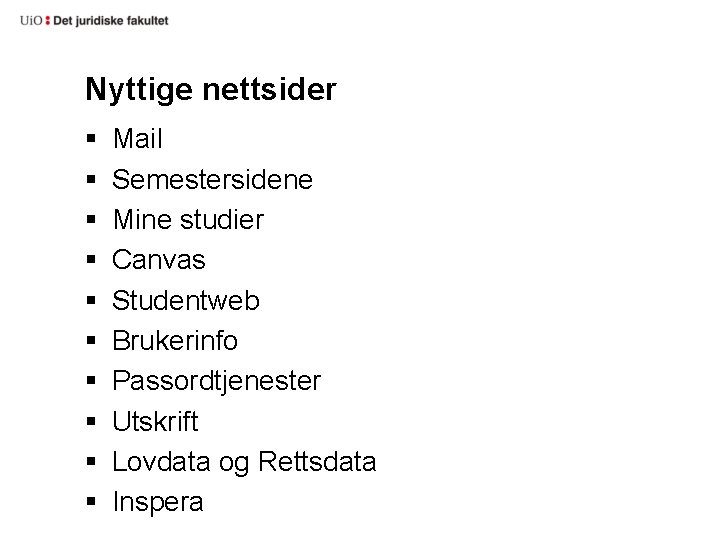Open Passordtjenester from the list

click(x=216, y=381)
